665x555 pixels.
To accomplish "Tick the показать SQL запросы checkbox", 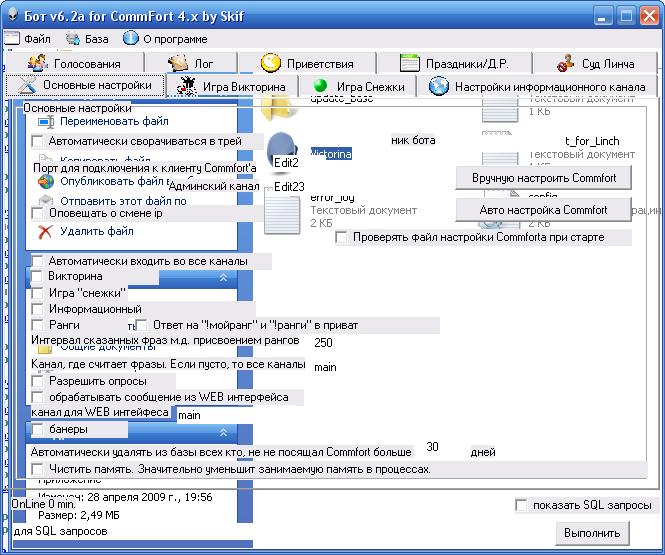I will 521,505.
